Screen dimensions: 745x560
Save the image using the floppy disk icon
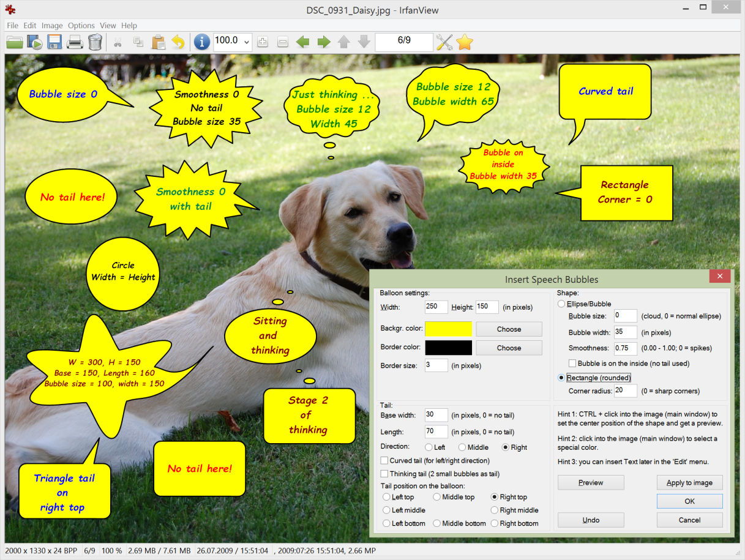click(55, 42)
